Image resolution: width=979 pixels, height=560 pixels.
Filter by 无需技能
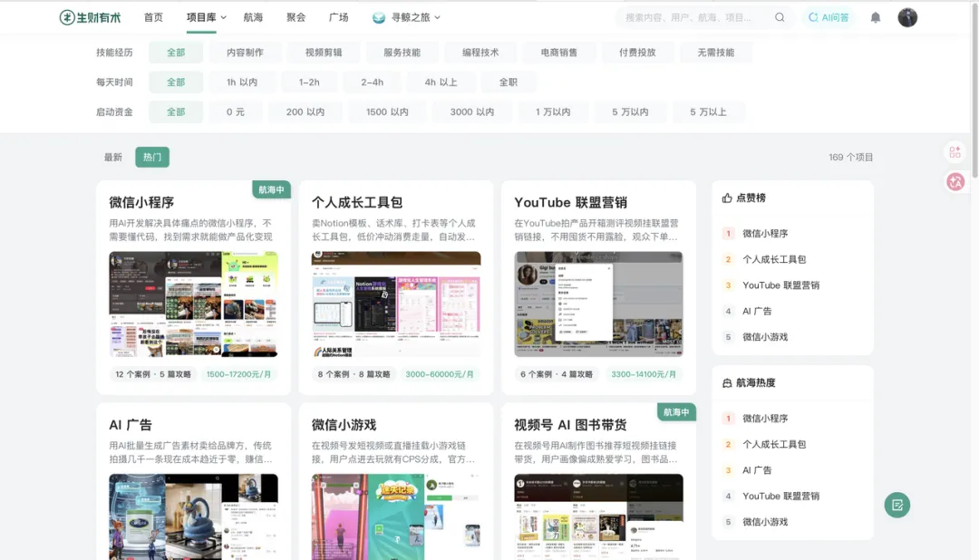[715, 53]
